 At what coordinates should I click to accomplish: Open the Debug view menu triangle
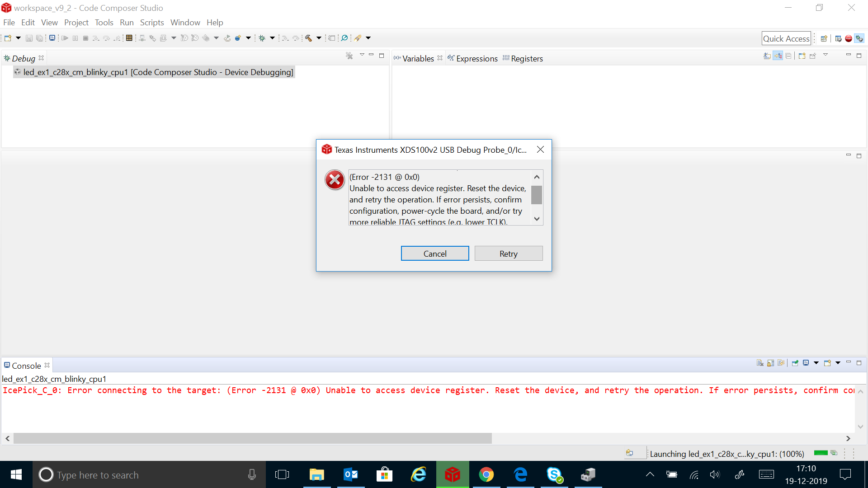(x=362, y=55)
